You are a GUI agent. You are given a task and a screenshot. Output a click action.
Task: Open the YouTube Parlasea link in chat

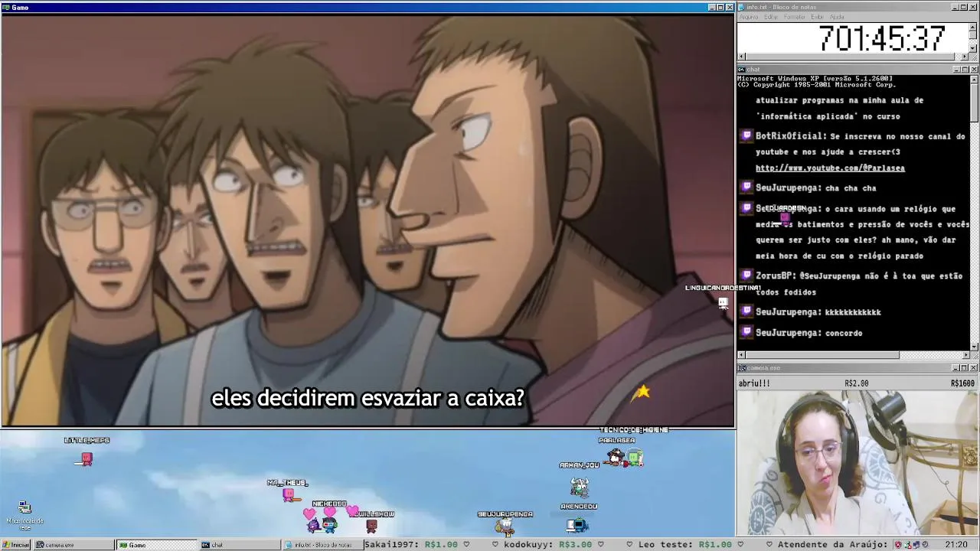tap(830, 168)
